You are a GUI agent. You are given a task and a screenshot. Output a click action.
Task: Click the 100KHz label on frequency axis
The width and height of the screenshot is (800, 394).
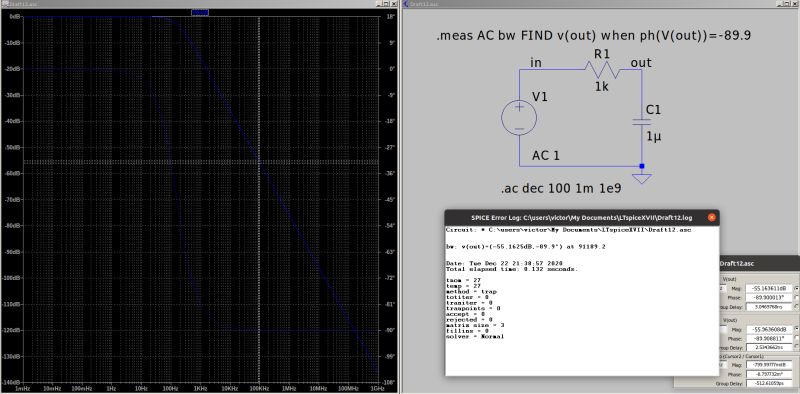click(260, 389)
